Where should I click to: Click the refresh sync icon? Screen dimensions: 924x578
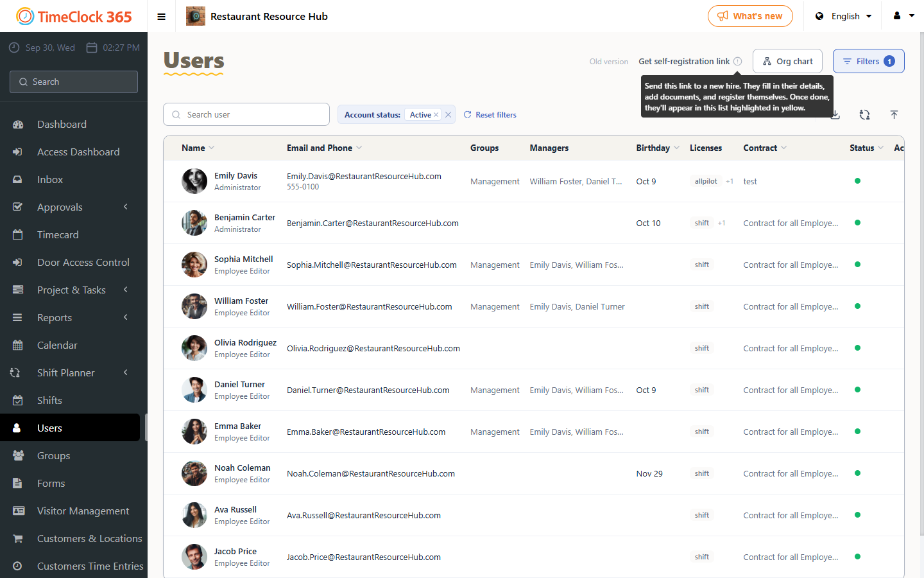click(x=864, y=115)
